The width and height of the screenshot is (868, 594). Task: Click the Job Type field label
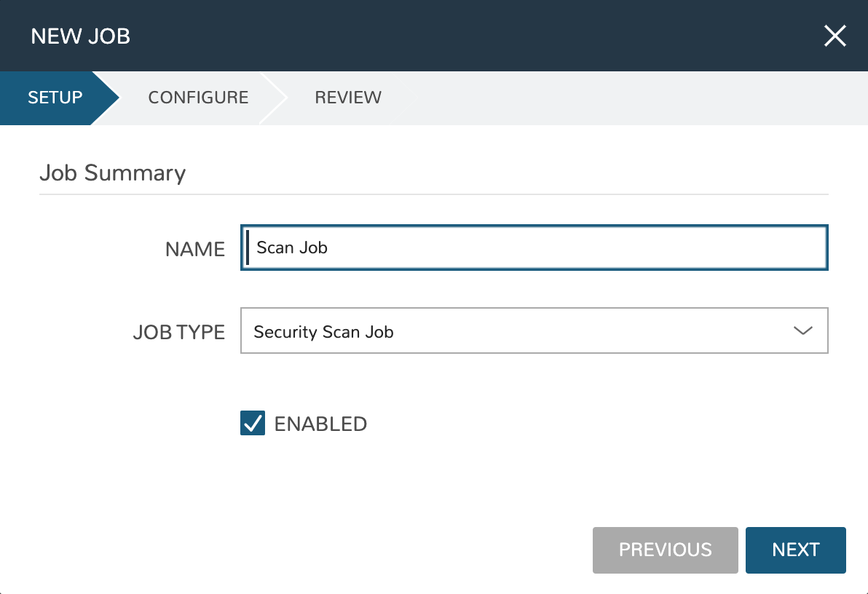click(x=179, y=332)
